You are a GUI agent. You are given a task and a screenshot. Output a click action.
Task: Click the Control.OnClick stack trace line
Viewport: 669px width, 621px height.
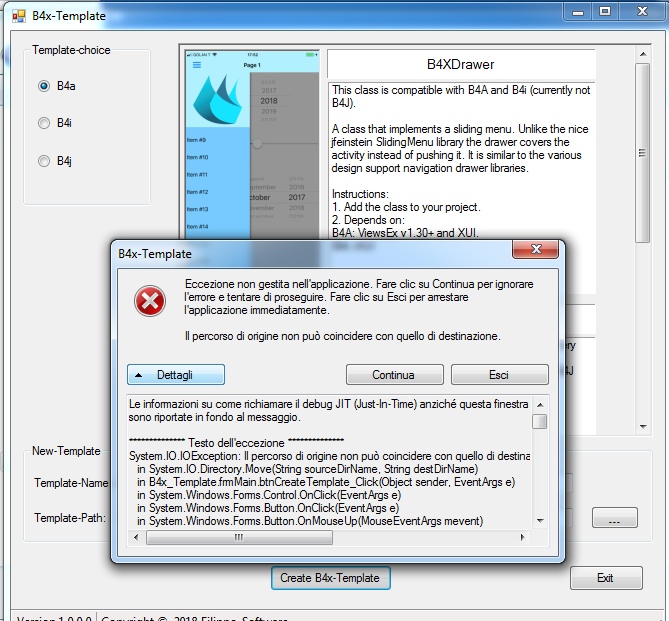pos(269,495)
